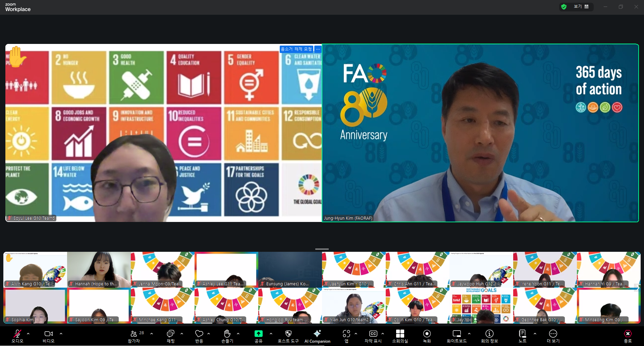Select Jaehyun Kim - G10 thumbnail
The width and height of the screenshot is (644, 346).
pyautogui.click(x=354, y=270)
